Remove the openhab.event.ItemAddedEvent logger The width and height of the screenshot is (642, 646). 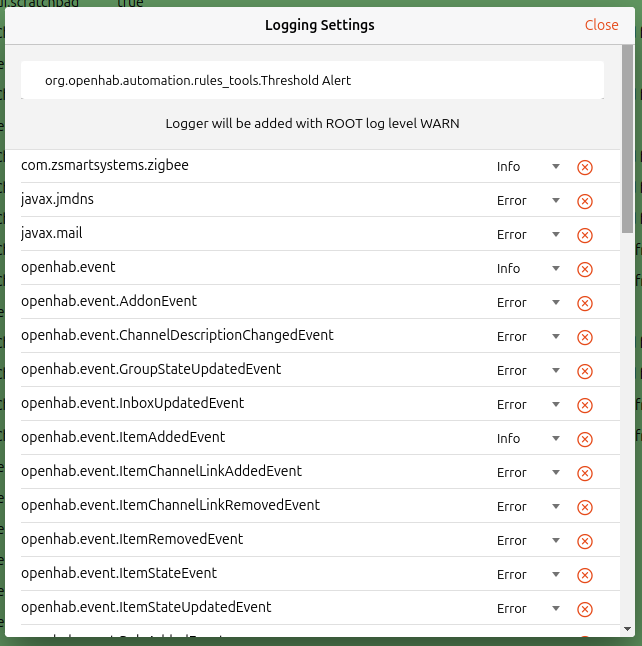click(x=585, y=439)
